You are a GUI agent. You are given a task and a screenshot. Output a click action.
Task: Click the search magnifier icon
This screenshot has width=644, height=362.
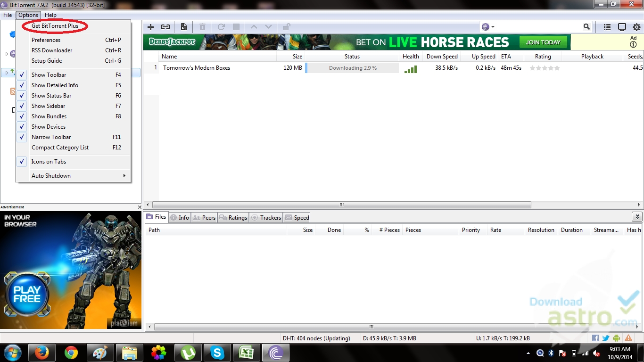(x=586, y=27)
